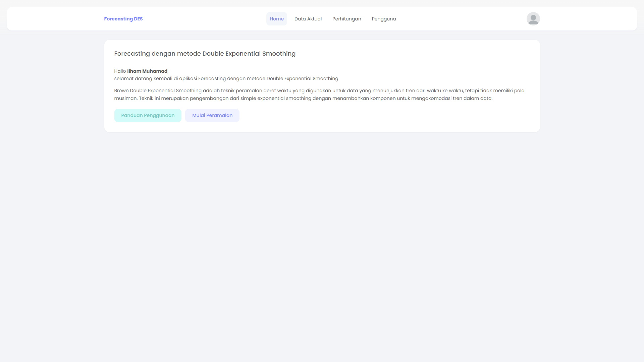
Task: Click the welcome line starting selamat datang kembali
Action: click(226, 78)
